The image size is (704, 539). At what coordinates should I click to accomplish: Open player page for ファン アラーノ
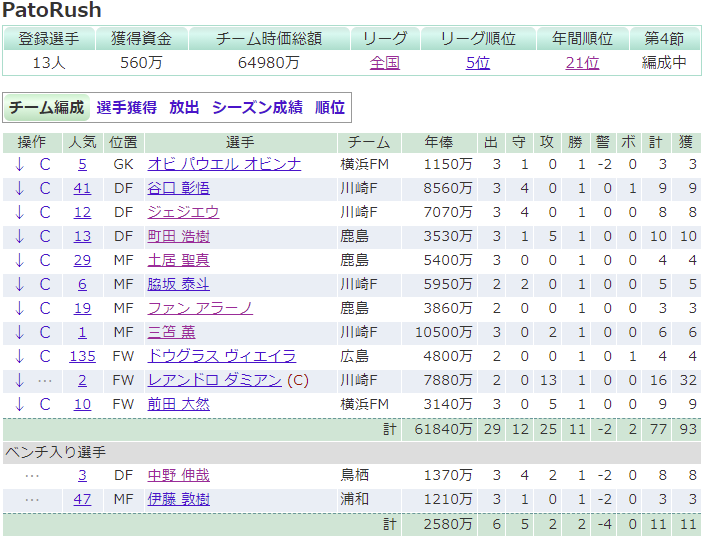[200, 309]
